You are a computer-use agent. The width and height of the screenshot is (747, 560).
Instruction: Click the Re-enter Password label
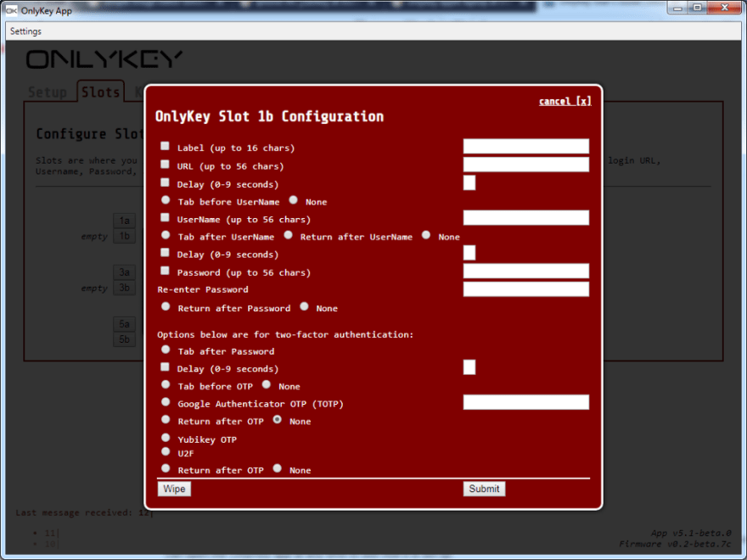point(203,289)
